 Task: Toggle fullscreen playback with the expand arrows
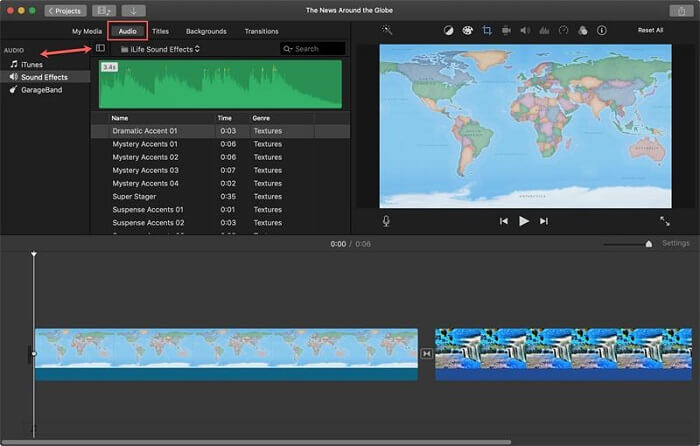click(x=665, y=221)
